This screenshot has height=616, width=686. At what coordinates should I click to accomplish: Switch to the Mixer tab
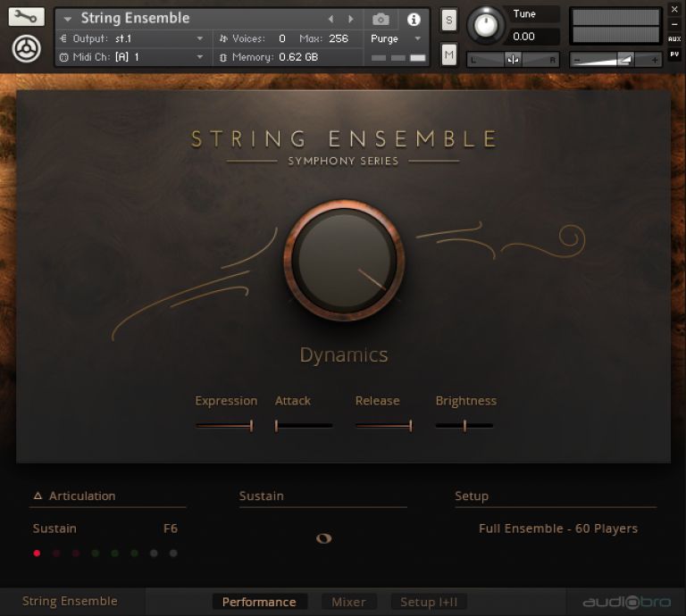tap(348, 602)
